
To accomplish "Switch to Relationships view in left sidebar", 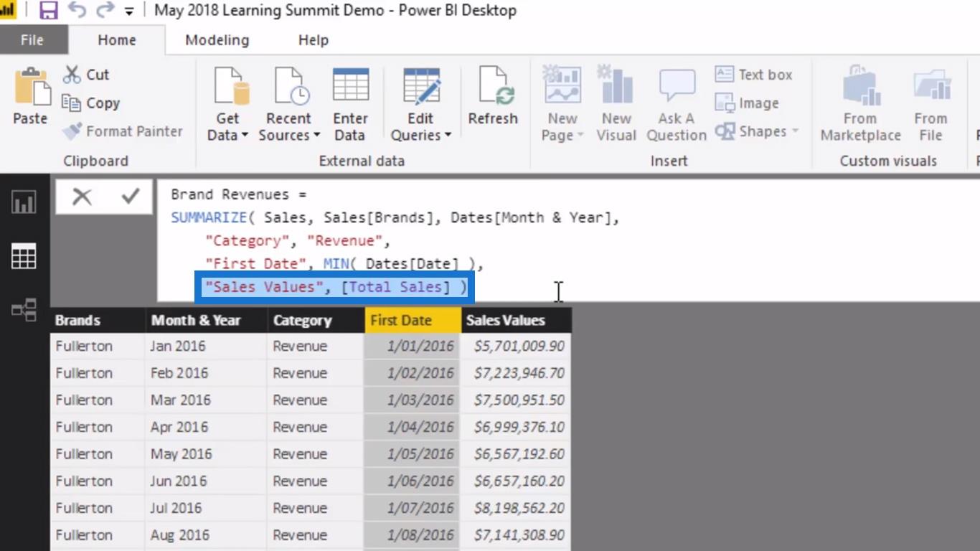I will coord(24,310).
